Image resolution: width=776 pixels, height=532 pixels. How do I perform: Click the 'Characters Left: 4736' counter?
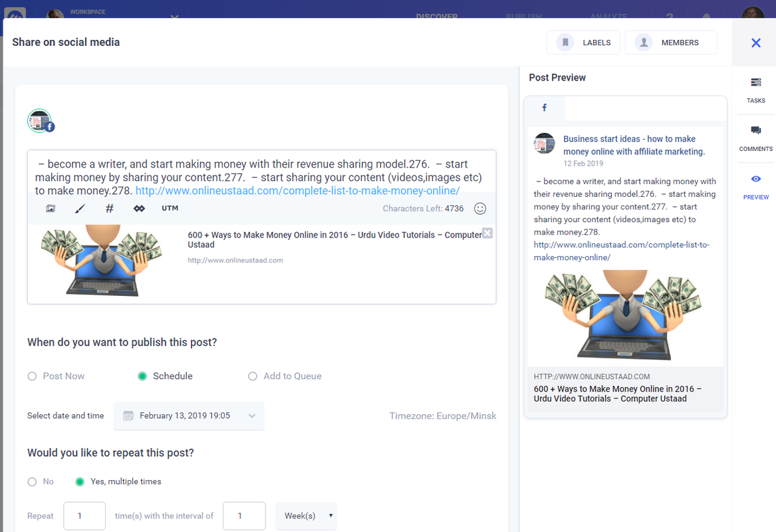(423, 208)
